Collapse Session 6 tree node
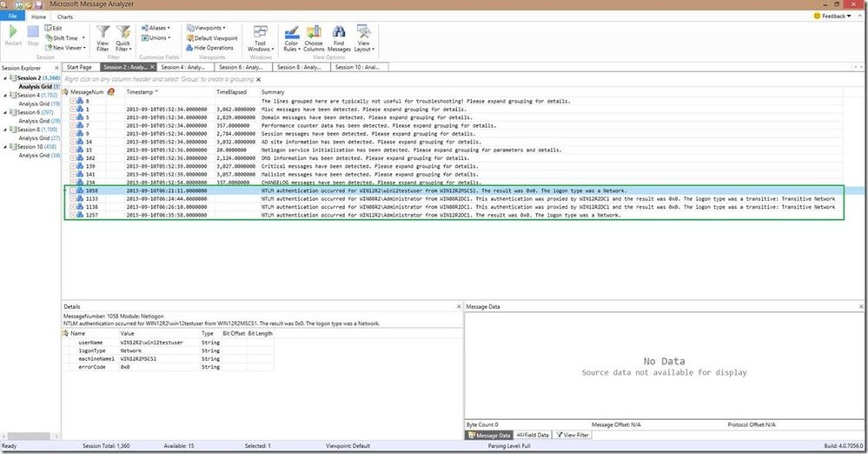This screenshot has width=868, height=454. [x=5, y=112]
